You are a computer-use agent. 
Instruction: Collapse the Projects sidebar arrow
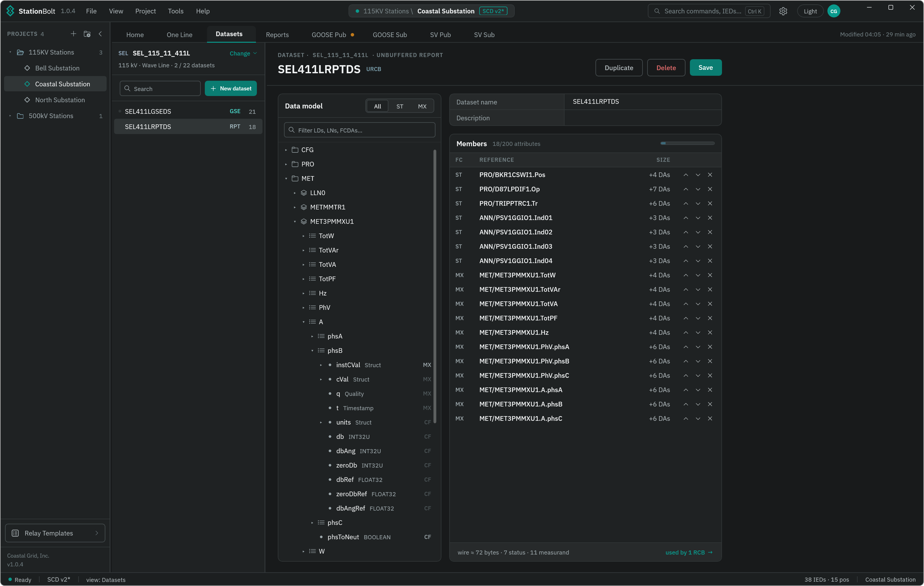tap(100, 34)
